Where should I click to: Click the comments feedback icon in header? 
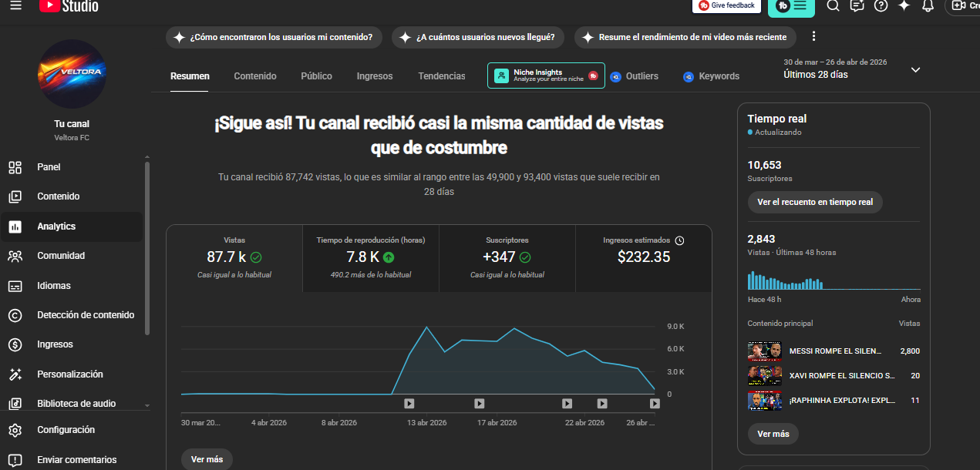[857, 6]
